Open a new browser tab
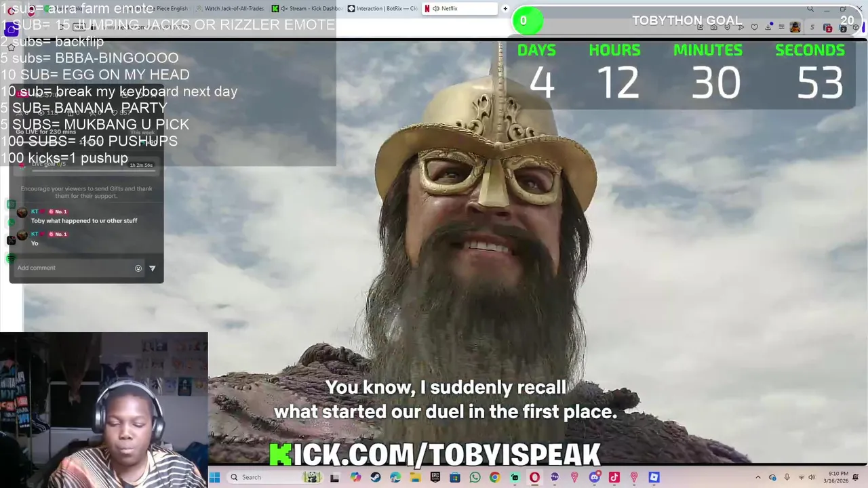This screenshot has width=868, height=488. (x=505, y=8)
